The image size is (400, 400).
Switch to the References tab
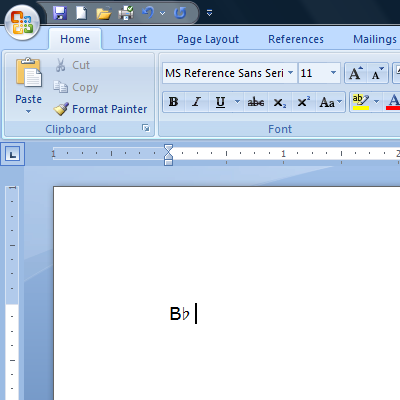point(296,39)
